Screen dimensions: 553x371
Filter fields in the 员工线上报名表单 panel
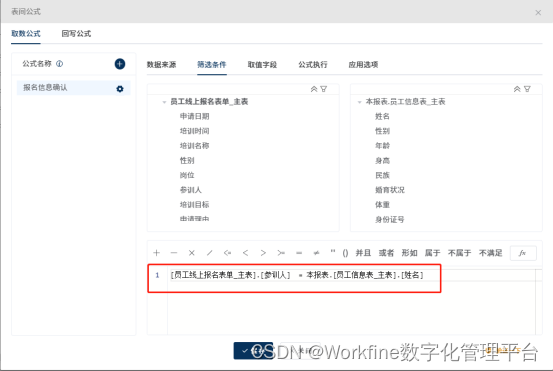tap(323, 89)
